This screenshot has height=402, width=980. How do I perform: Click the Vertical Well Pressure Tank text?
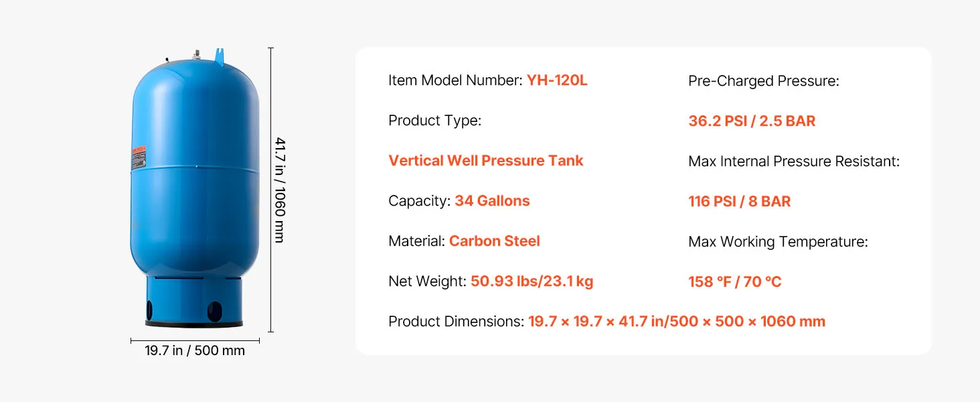(x=486, y=161)
